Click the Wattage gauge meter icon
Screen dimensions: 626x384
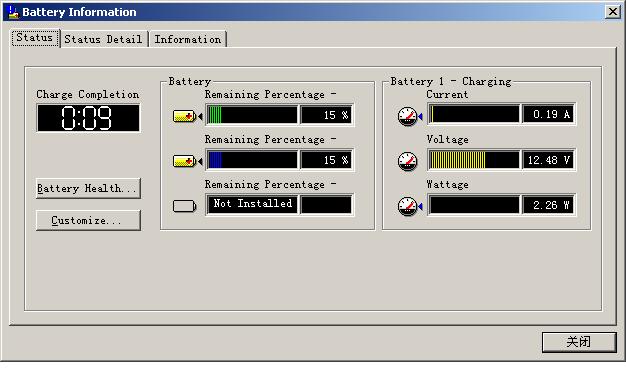click(408, 206)
